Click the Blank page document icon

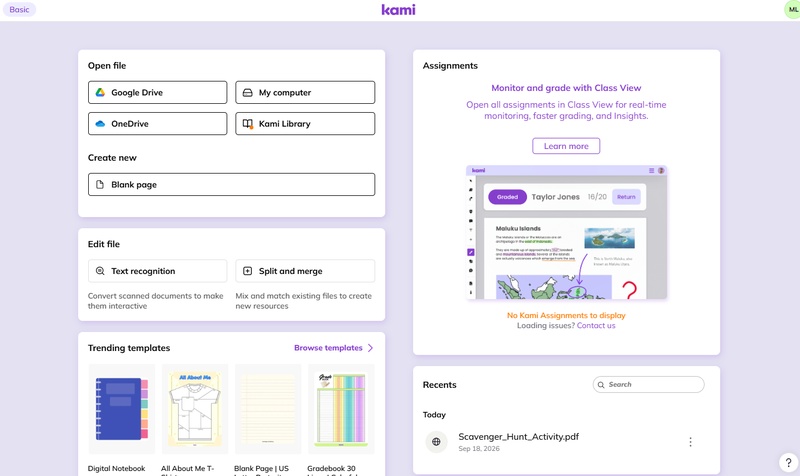pyautogui.click(x=100, y=184)
